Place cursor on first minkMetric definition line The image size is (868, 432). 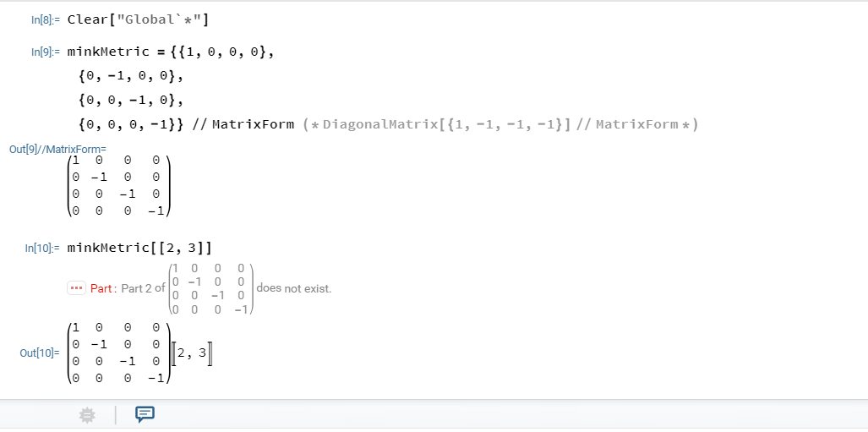point(171,52)
